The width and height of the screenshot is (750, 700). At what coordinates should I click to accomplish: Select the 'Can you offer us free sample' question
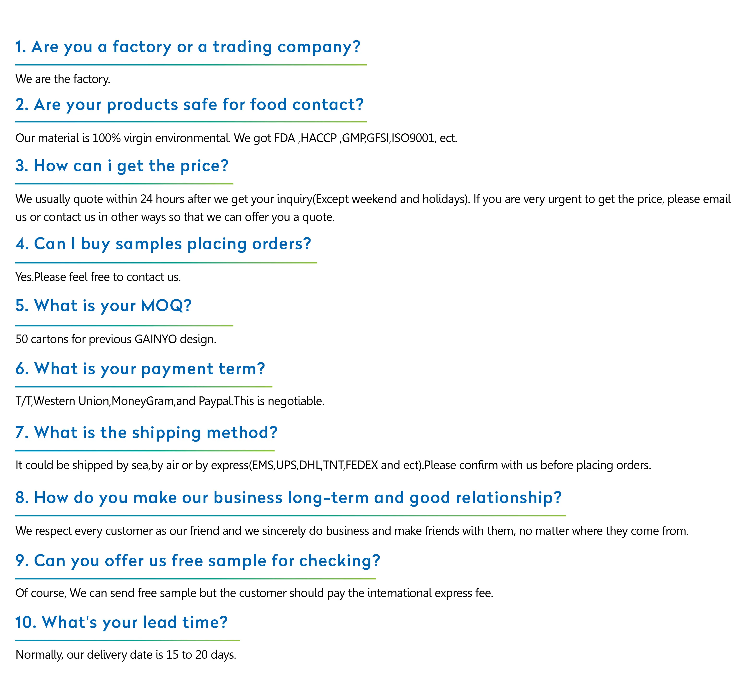[198, 561]
